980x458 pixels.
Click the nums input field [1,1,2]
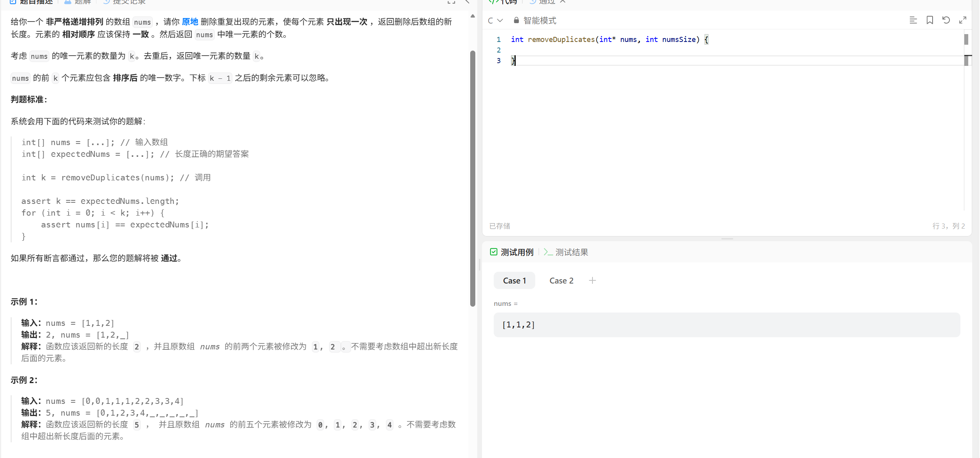[726, 325]
